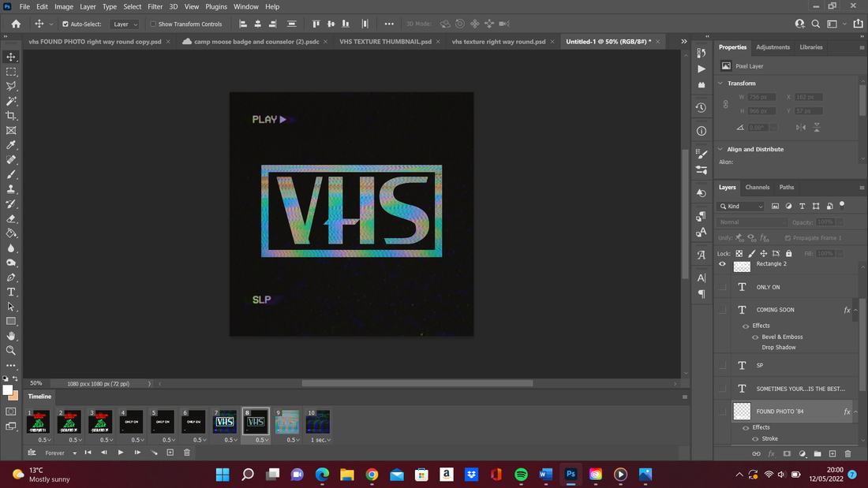Image resolution: width=868 pixels, height=488 pixels.
Task: Open the Auto-Select Layer dropdown
Action: (125, 24)
